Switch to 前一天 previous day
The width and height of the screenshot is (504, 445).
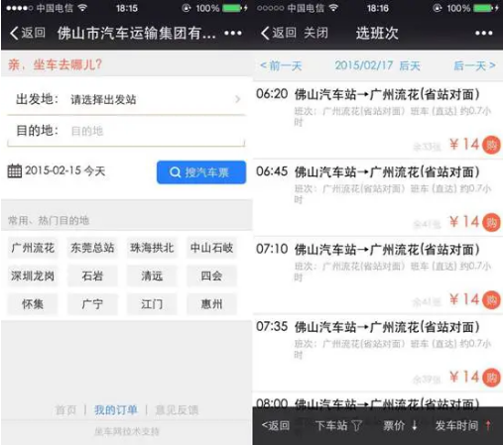[x=281, y=65]
